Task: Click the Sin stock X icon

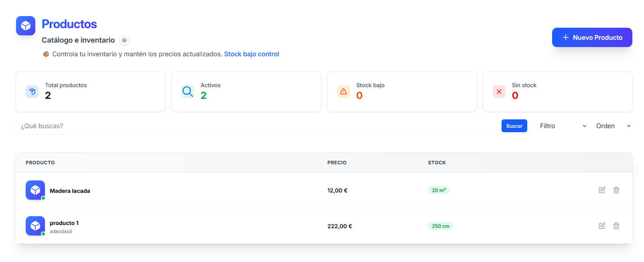Action: coord(499,92)
